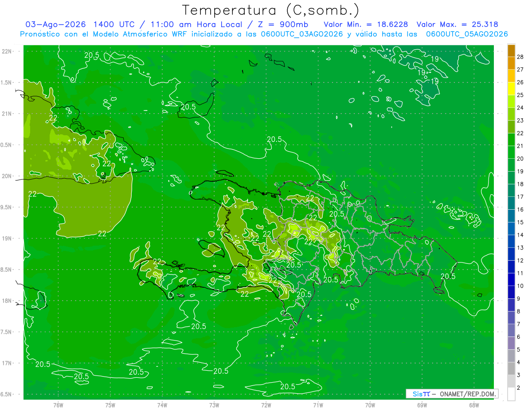The image size is (532, 411).
Task: Click the longitude label "75W"
Action: pyautogui.click(x=110, y=405)
